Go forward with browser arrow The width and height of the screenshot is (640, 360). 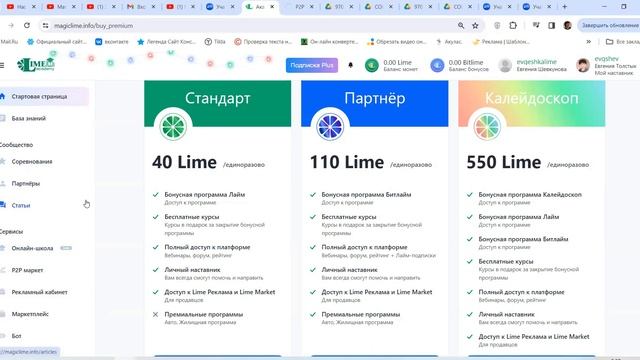11,25
